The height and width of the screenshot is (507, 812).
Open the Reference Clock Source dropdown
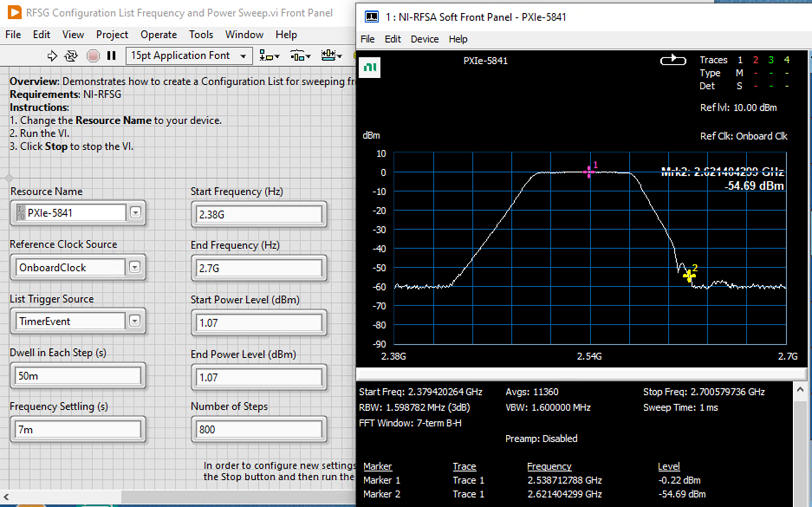coord(135,267)
